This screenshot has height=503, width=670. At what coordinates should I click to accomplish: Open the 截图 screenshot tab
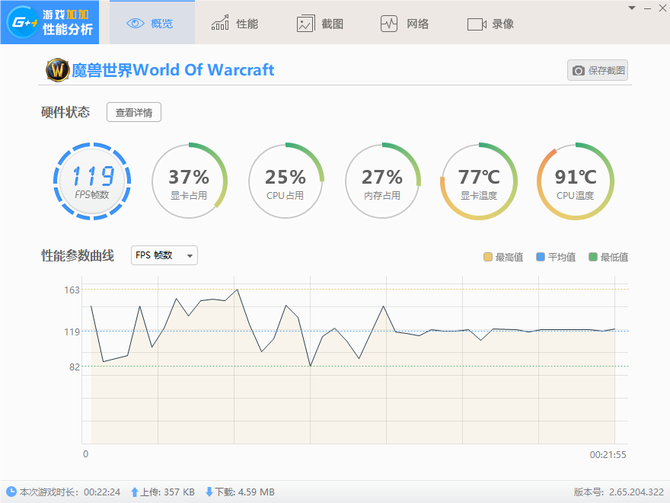(x=320, y=24)
